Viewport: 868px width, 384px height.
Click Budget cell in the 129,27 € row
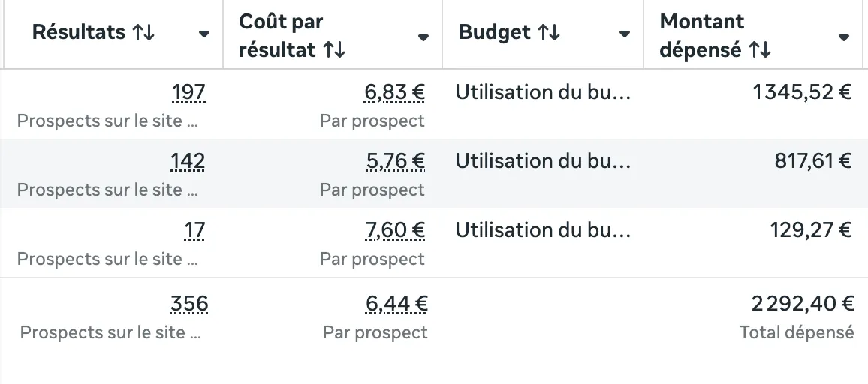[543, 230]
